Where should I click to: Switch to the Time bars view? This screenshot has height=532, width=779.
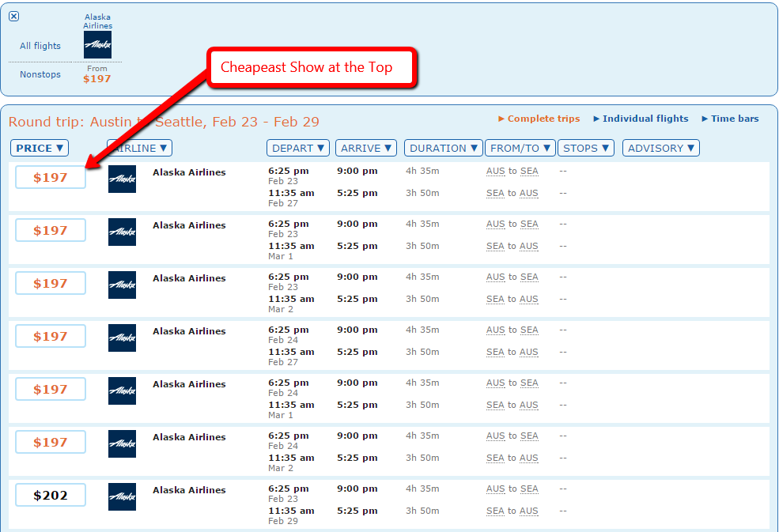tap(730, 119)
